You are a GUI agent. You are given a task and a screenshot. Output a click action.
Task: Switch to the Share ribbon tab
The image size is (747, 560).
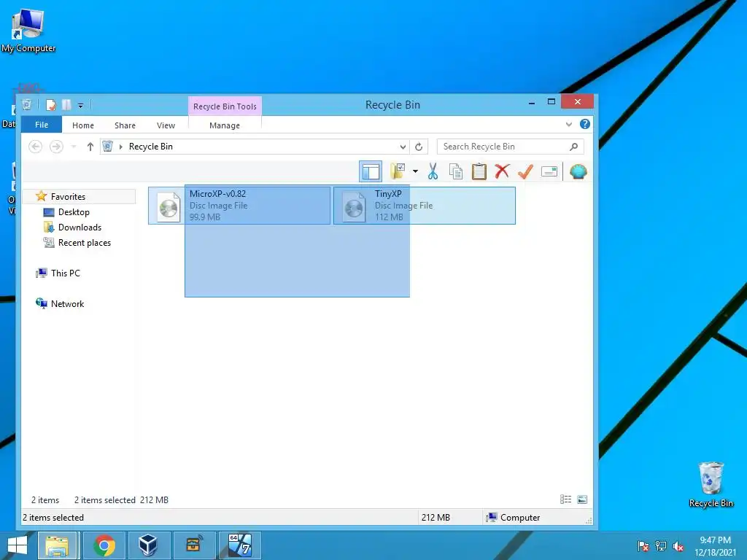pos(125,125)
